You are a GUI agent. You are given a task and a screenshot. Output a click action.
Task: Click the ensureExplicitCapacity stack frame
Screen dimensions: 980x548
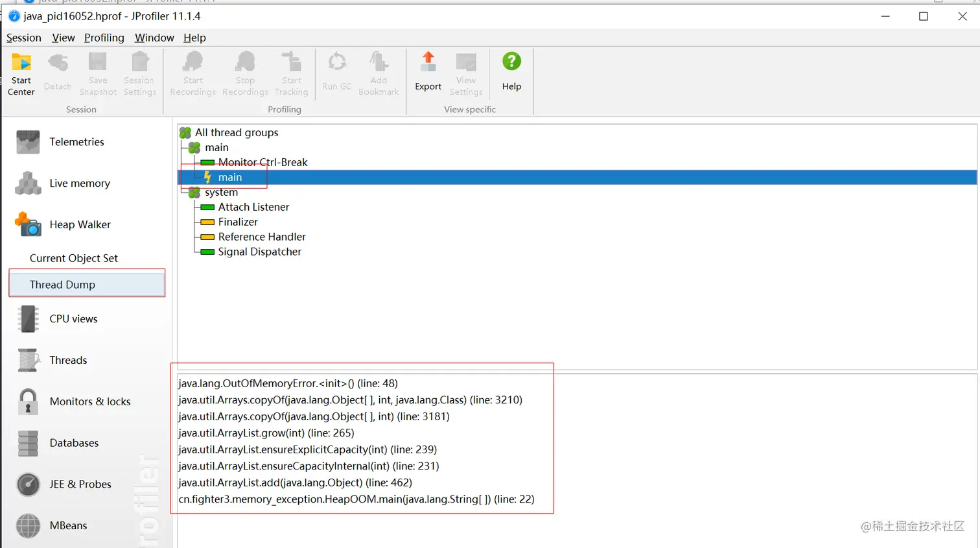click(x=308, y=449)
